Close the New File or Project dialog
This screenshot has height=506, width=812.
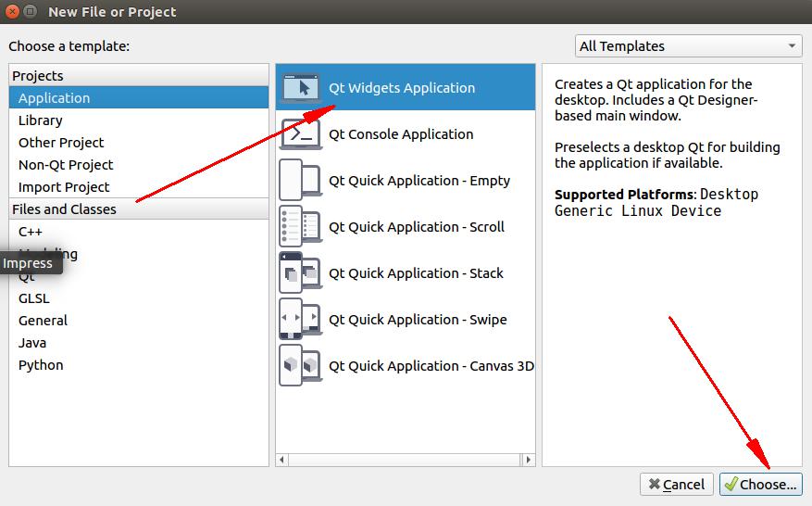coord(12,11)
